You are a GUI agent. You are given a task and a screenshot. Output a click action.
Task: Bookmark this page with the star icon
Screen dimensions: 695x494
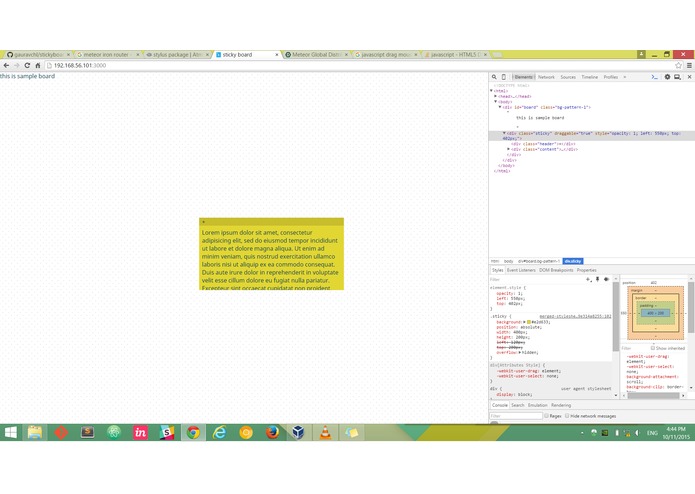(678, 66)
